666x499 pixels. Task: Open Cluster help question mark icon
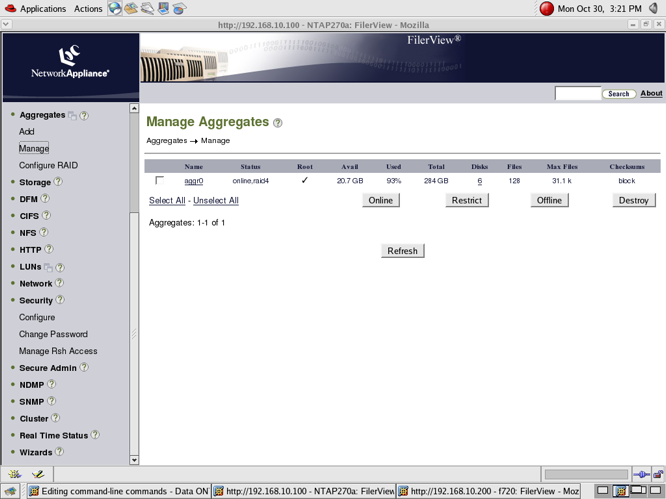pos(55,418)
